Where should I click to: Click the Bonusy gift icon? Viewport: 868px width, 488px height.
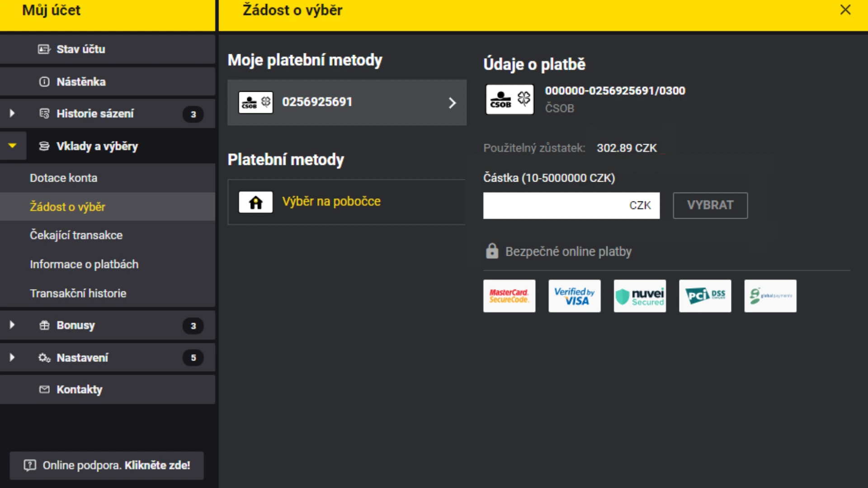[44, 325]
